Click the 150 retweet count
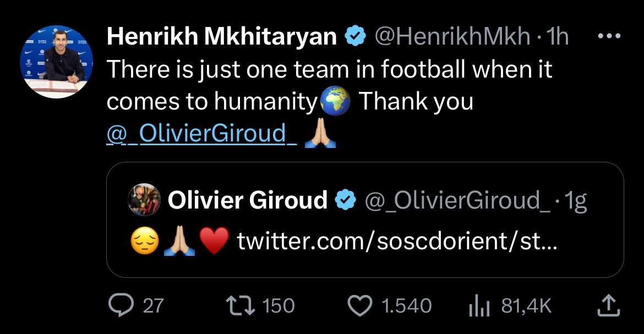The width and height of the screenshot is (644, 334). (279, 306)
